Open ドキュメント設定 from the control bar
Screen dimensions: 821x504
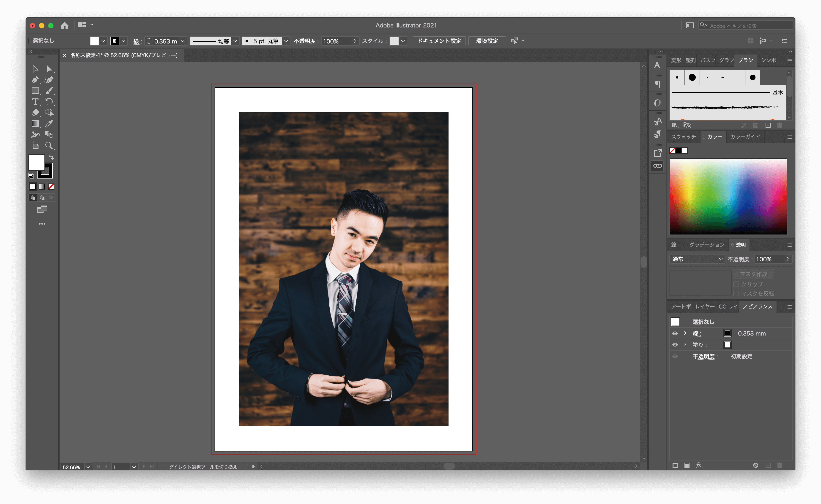[x=439, y=41]
